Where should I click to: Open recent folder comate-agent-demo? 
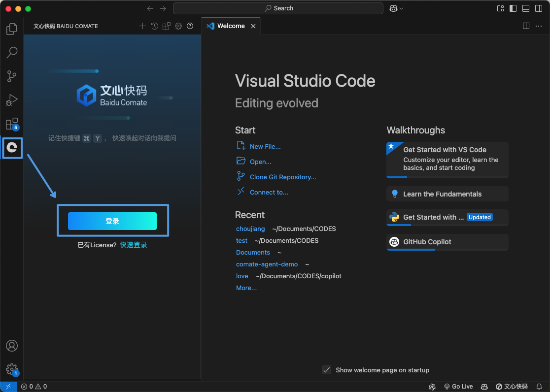click(x=267, y=264)
